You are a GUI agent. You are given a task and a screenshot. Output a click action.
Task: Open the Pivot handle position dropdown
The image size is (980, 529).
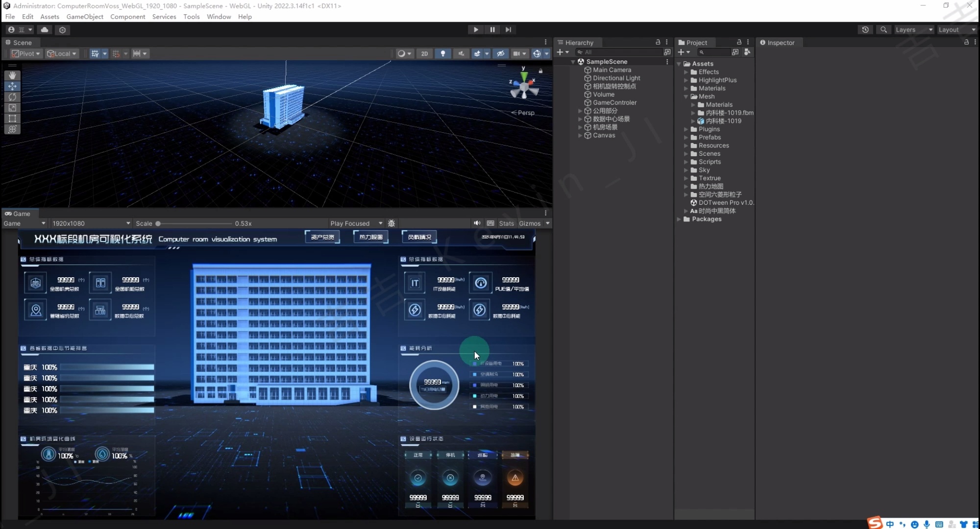click(26, 53)
